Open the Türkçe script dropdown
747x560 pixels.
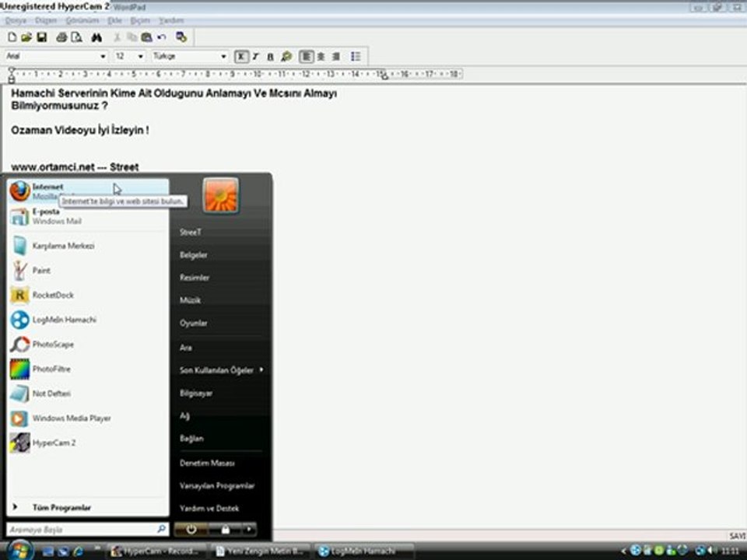tap(223, 56)
